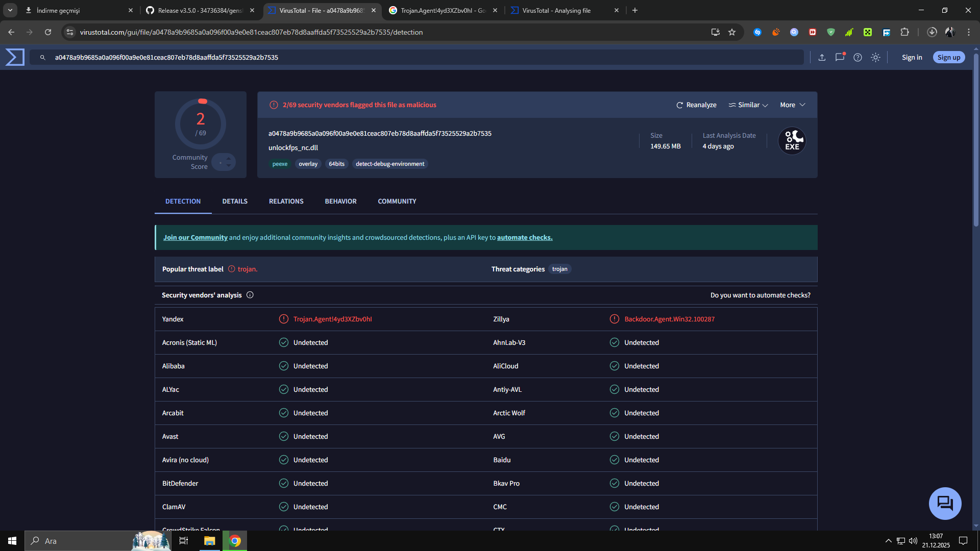Click the Join our Community link

pyautogui.click(x=195, y=238)
